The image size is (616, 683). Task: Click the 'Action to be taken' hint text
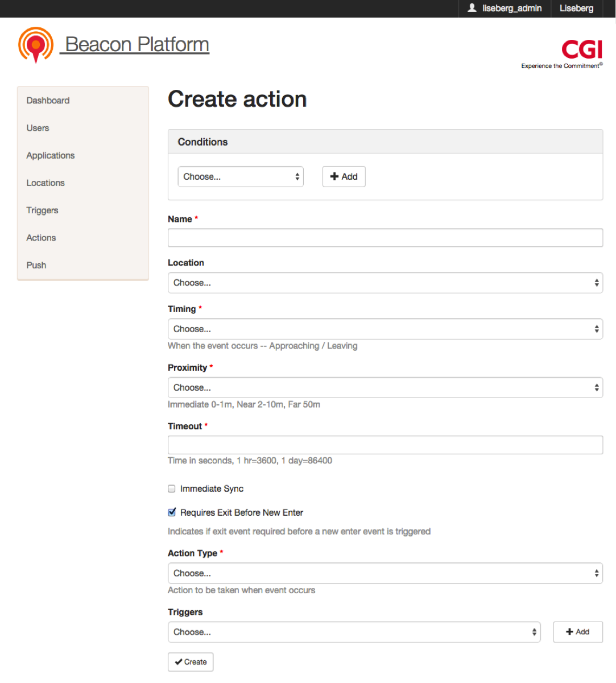pyautogui.click(x=241, y=590)
